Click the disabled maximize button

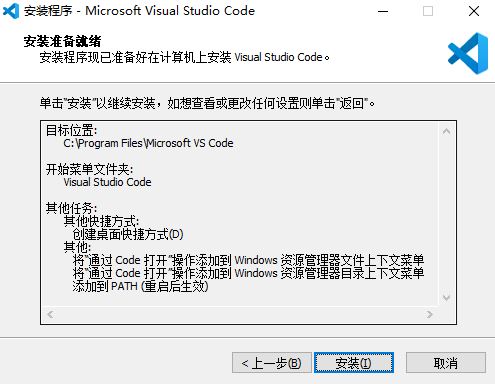428,11
